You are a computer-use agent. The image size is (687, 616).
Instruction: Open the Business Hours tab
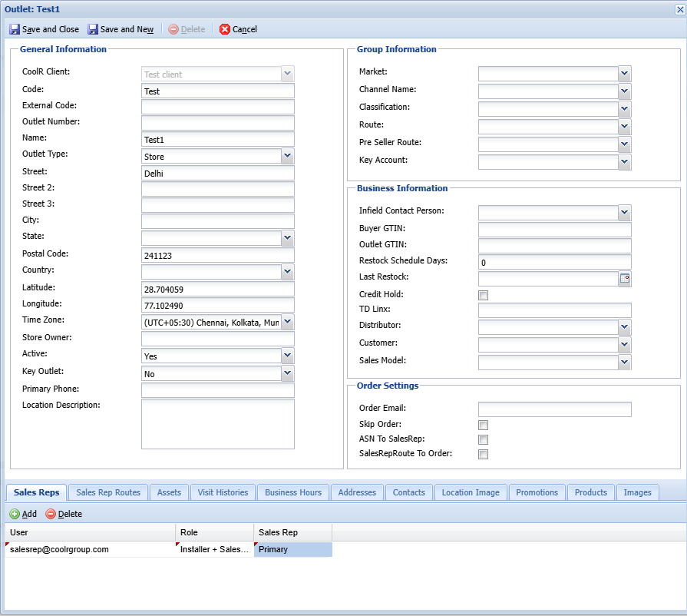click(x=293, y=492)
